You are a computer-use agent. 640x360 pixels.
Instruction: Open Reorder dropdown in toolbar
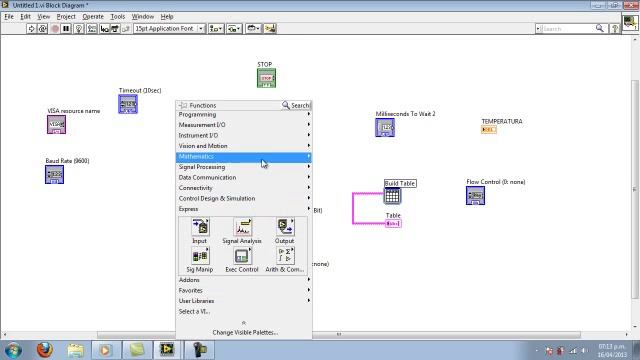(253, 29)
